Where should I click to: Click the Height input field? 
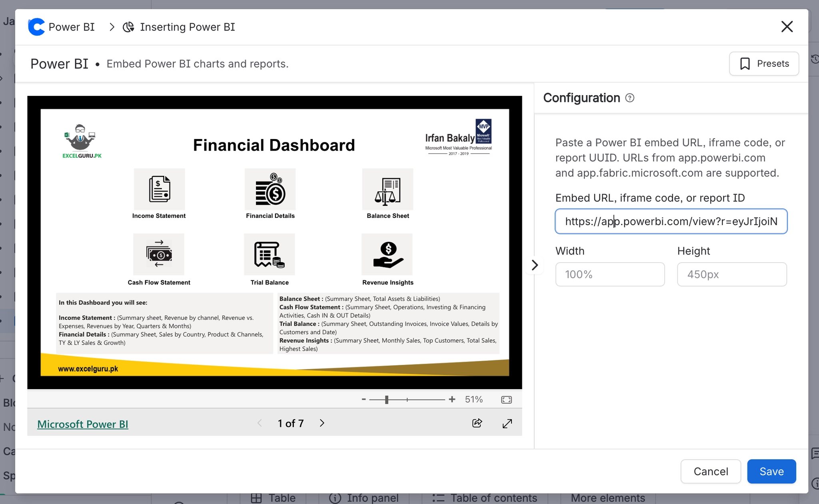click(732, 274)
